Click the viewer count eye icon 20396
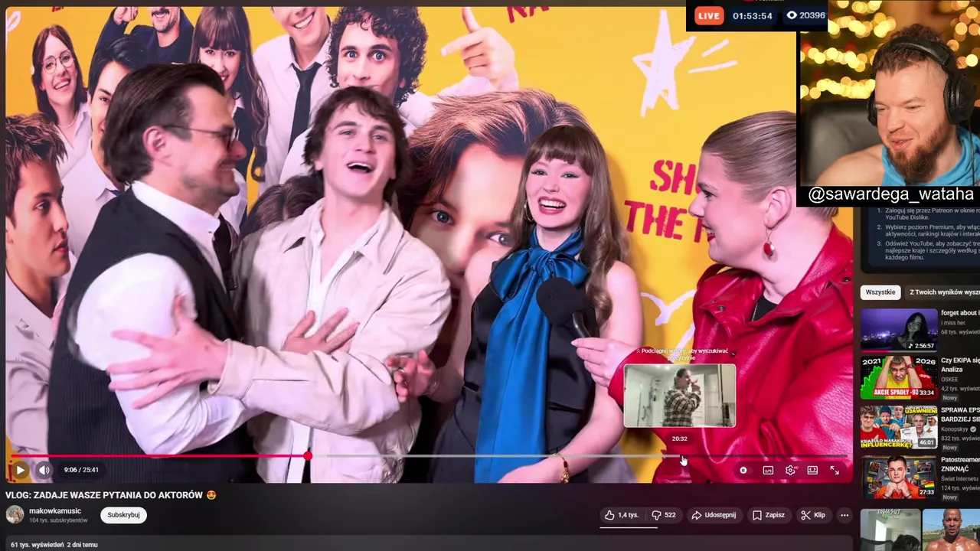Image resolution: width=980 pixels, height=551 pixels. [x=792, y=15]
